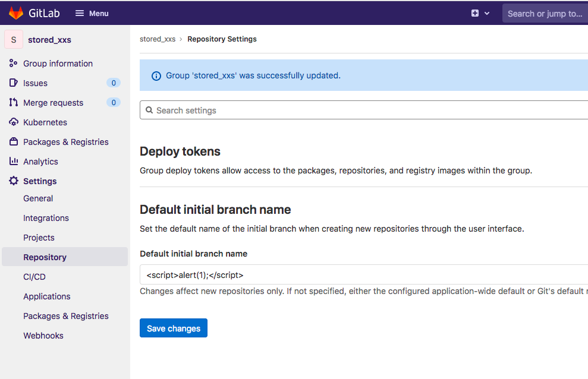Click the GitLab fox logo

pos(16,13)
